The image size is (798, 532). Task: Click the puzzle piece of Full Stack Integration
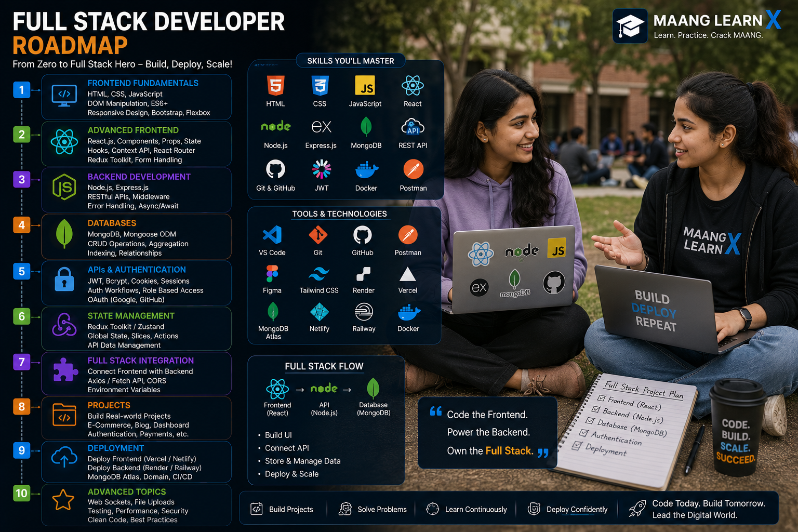(x=65, y=370)
